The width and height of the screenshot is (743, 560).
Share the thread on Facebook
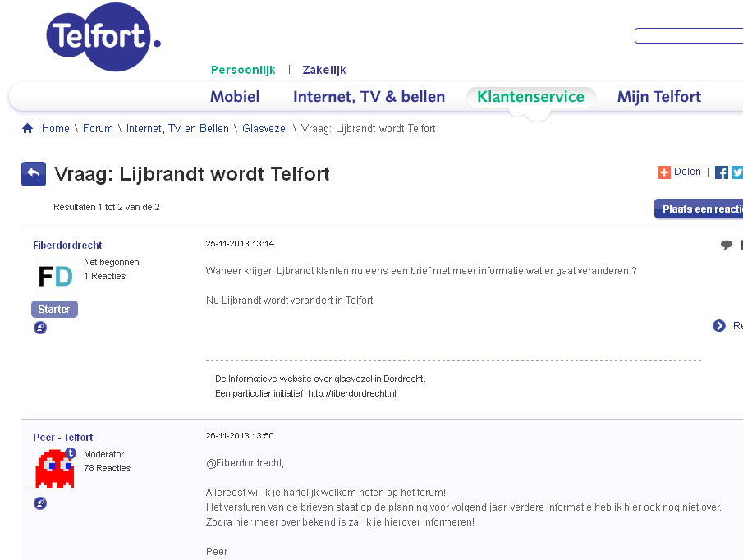pyautogui.click(x=722, y=172)
